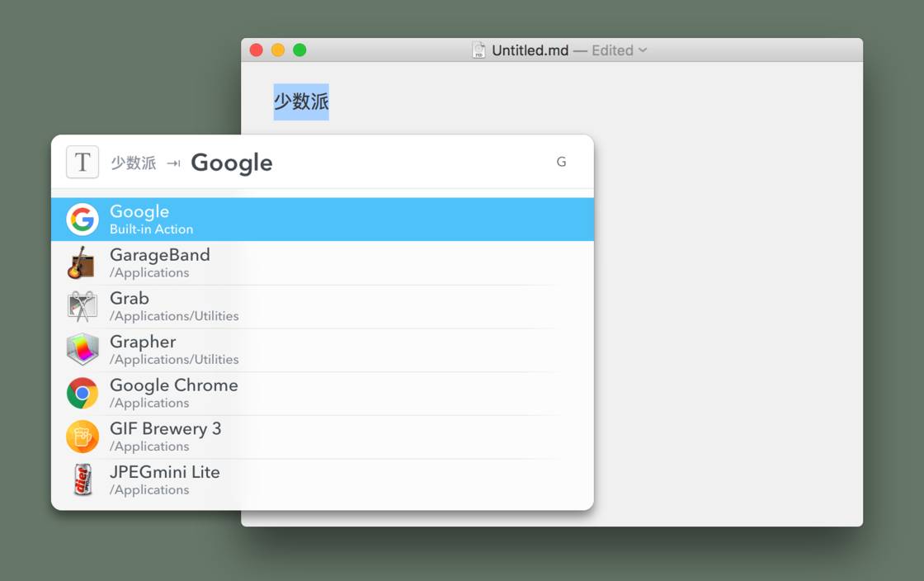Click the text item T icon
This screenshot has width=924, height=581.
click(x=82, y=162)
